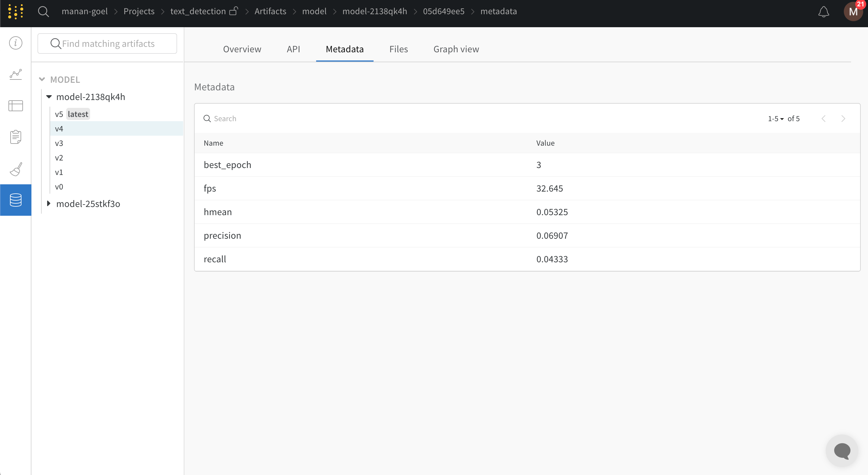The width and height of the screenshot is (868, 475).
Task: Open the Weights & Biases app grid menu
Action: [15, 11]
